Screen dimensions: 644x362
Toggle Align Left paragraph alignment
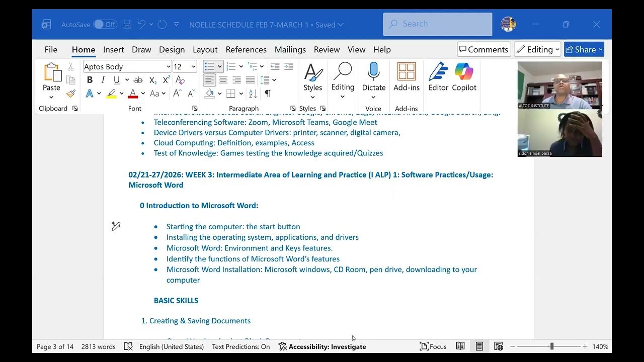coord(209,80)
